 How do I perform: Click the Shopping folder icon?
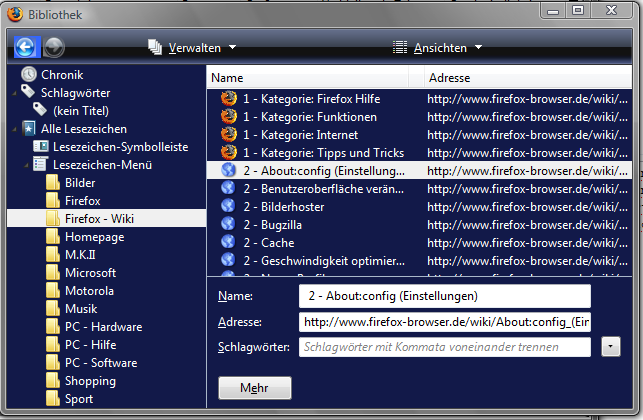click(x=52, y=381)
